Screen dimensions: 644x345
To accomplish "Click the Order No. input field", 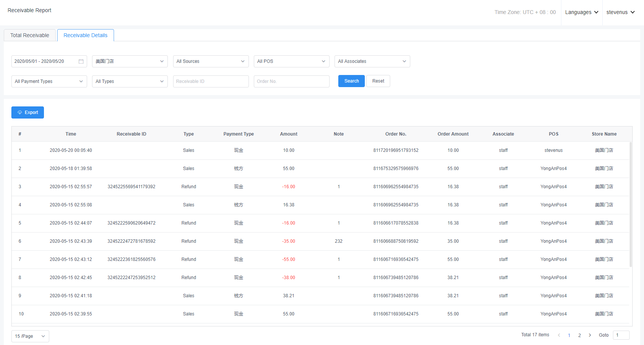I will (291, 81).
